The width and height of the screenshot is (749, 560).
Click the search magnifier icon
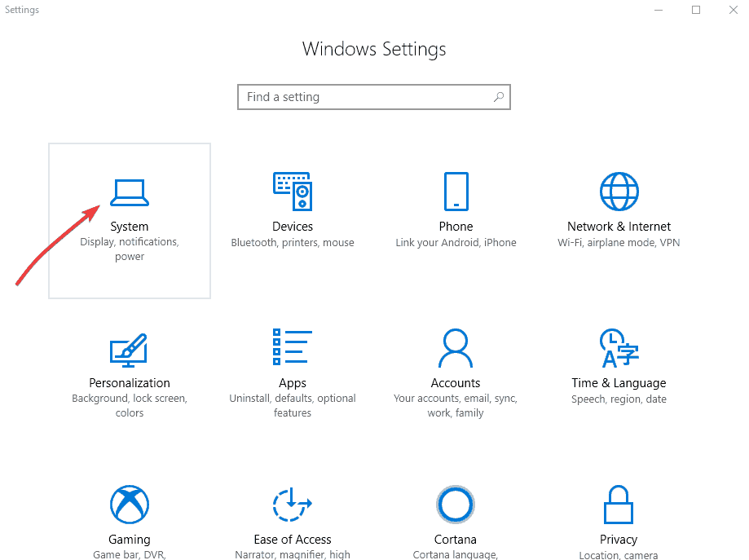point(499,97)
